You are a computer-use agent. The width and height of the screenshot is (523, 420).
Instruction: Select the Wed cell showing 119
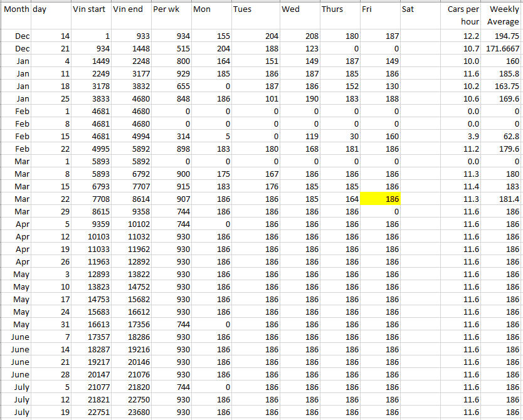(x=299, y=136)
